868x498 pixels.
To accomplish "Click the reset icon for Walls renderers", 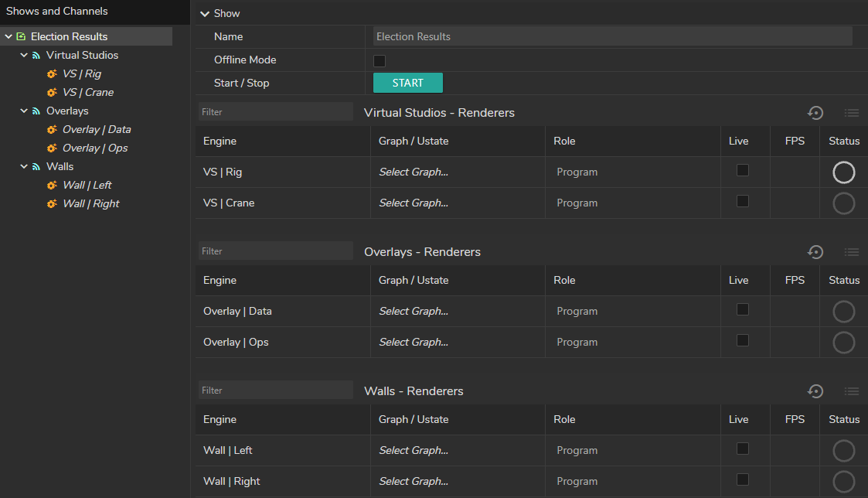I will click(x=815, y=391).
